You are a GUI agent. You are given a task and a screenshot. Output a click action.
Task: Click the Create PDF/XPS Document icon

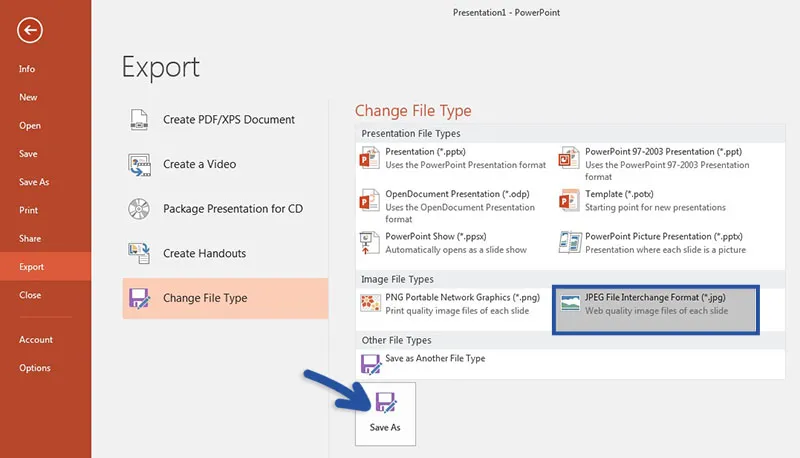[x=139, y=119]
